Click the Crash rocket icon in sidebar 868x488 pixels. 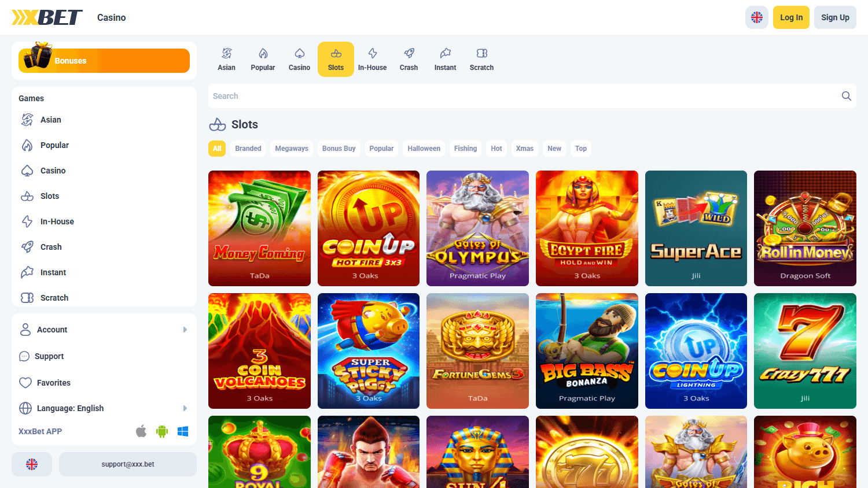point(27,247)
